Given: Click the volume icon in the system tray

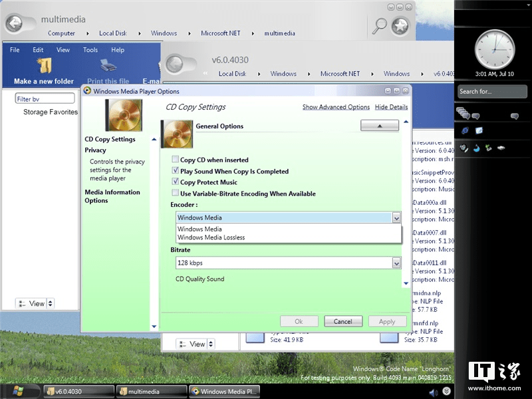Looking at the screenshot, I should pos(434,391).
